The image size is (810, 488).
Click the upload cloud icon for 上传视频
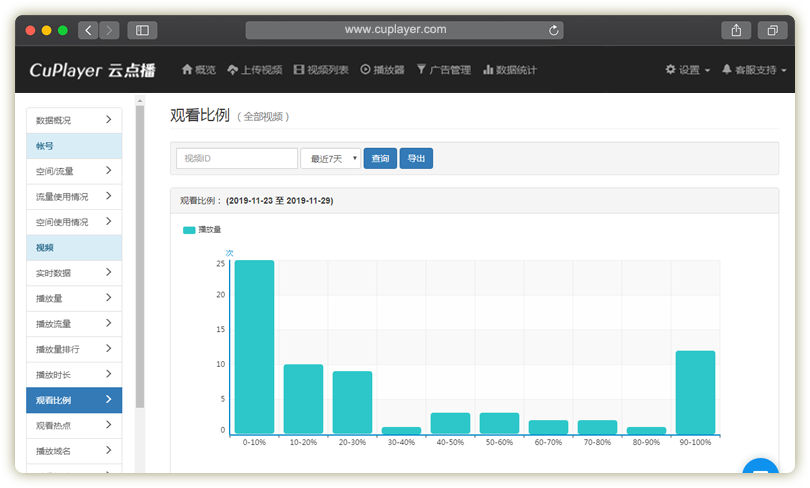tap(233, 70)
